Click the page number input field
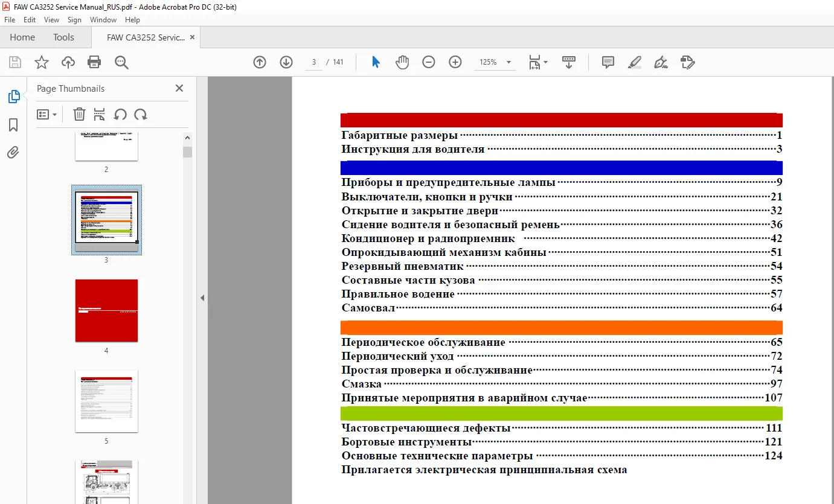This screenshot has width=834, height=504. [x=314, y=62]
